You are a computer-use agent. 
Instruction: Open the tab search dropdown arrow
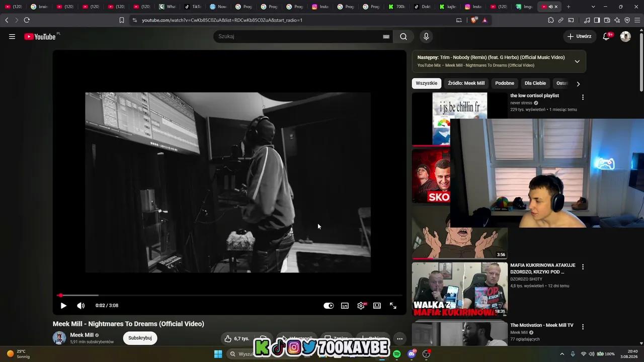[x=593, y=7]
